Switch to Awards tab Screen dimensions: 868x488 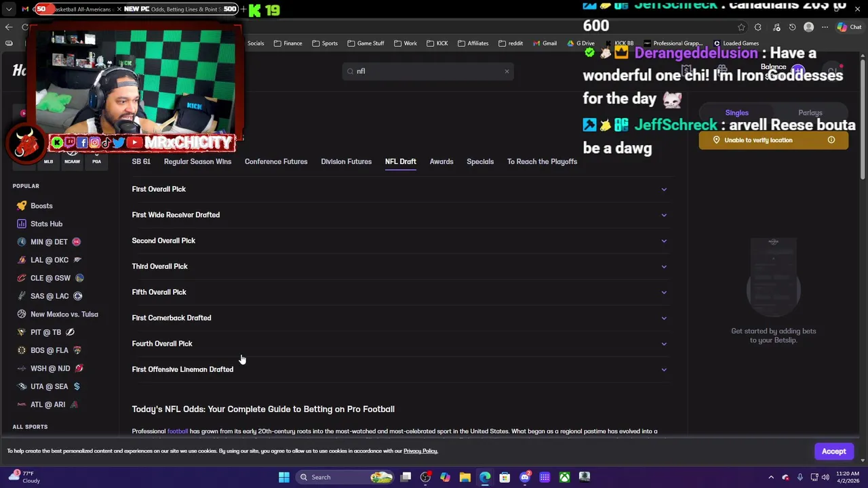[x=441, y=161]
